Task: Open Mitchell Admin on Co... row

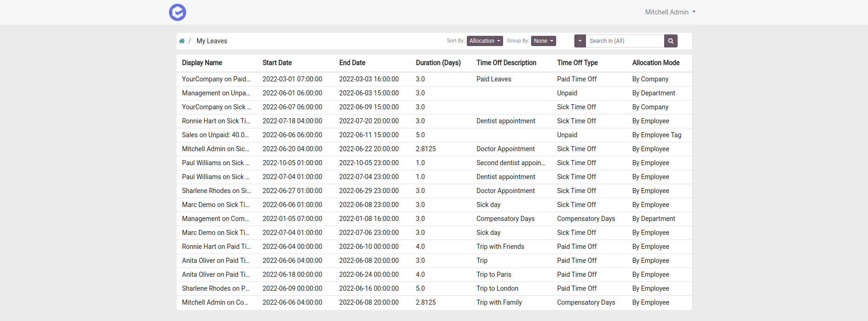Action: tap(434, 302)
